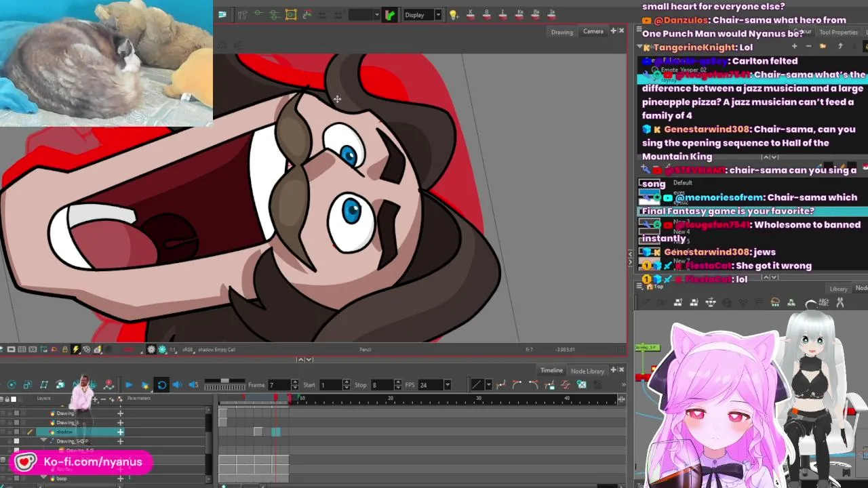
Task: Click the Ia marker icon in top toolbar
Action: point(551,14)
